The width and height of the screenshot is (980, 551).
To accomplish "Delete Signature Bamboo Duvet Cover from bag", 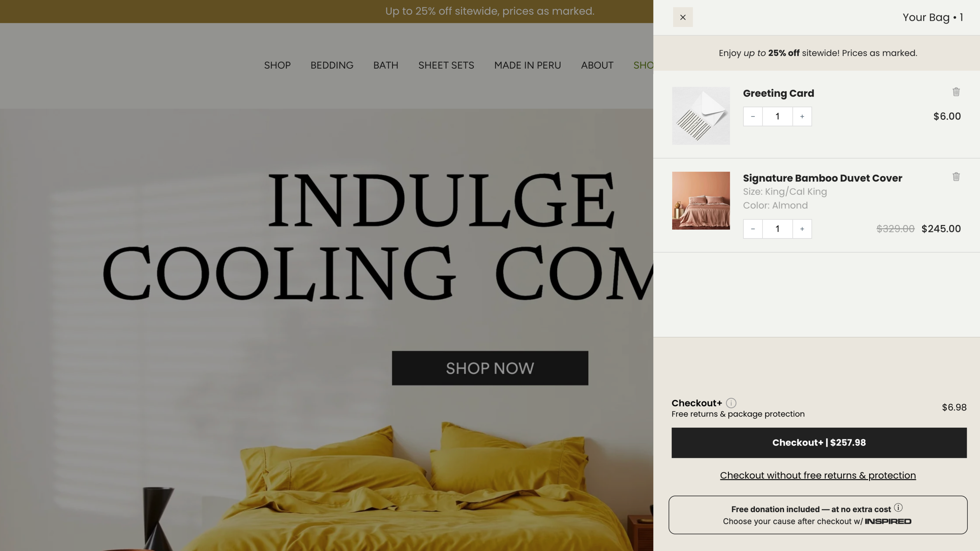I will (x=956, y=176).
